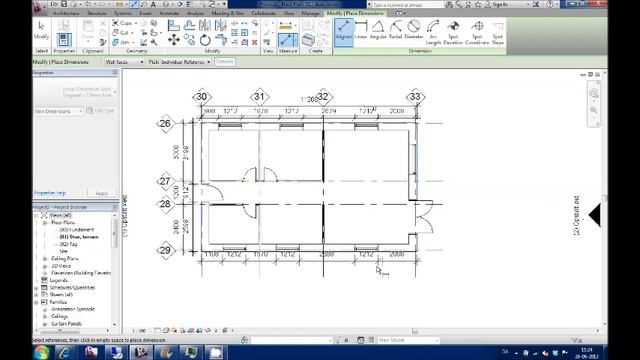Click the Match Type Properties paintbrush icon

point(103,42)
